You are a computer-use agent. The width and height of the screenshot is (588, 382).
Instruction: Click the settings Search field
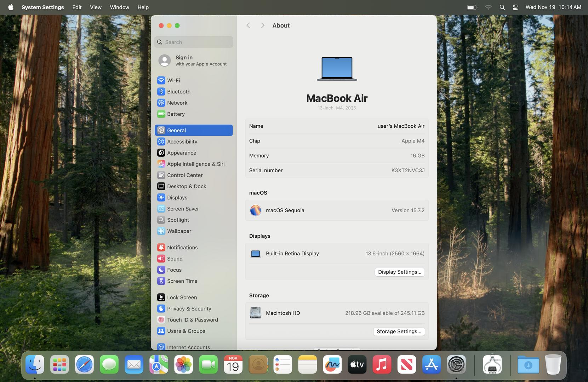(194, 42)
